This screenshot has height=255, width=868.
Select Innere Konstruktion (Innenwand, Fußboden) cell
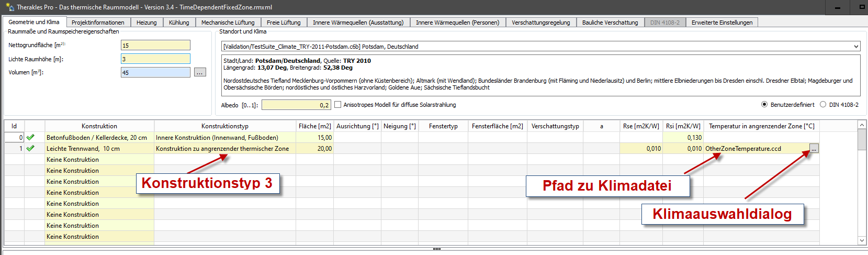[x=225, y=138]
